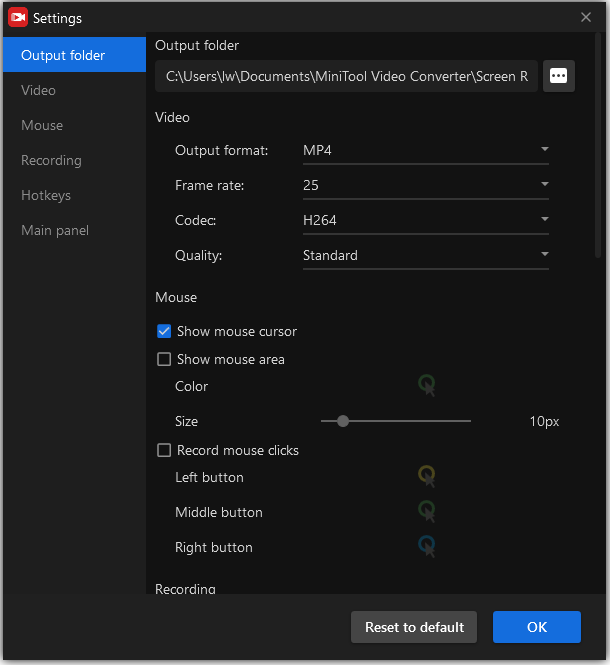Enable Record mouse clicks checkbox
Viewport: 610px width, 665px height.
[x=164, y=450]
